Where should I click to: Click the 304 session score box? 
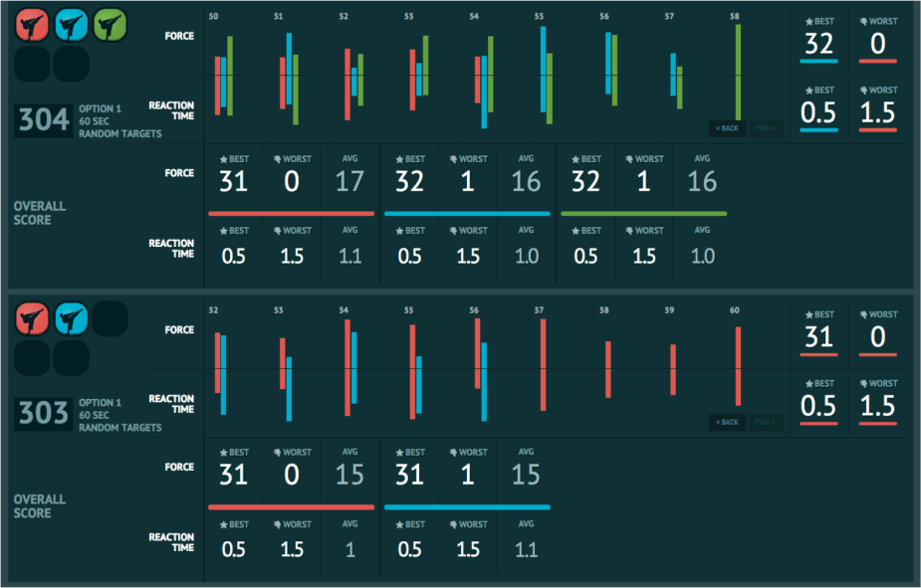click(44, 120)
